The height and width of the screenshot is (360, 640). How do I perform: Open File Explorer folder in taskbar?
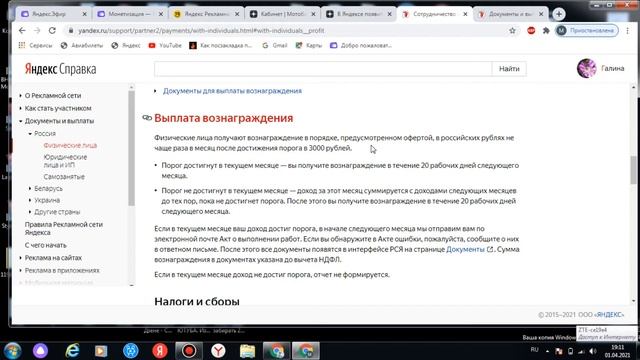[x=247, y=351]
